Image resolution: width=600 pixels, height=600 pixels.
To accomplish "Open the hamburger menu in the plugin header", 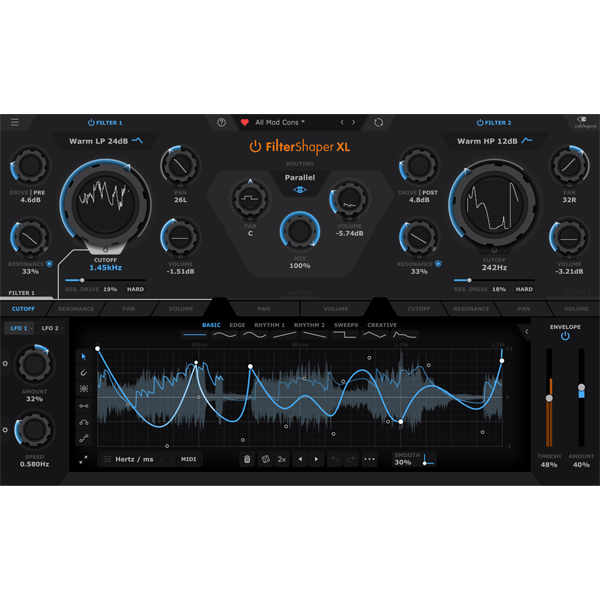I will tap(15, 122).
